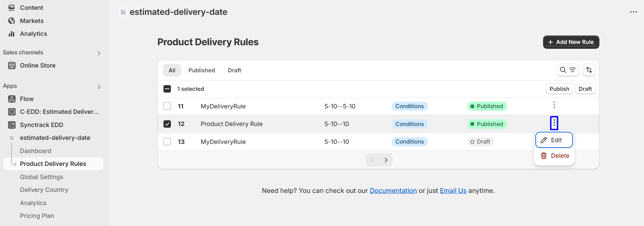
Task: Expand the Sales channels section chevron
Action: click(x=99, y=53)
